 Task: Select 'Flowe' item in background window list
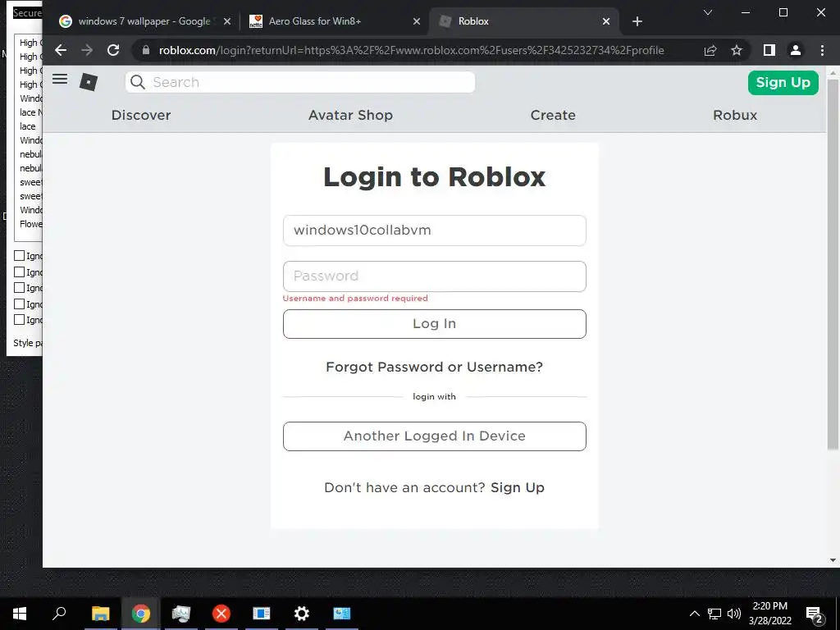tap(30, 224)
